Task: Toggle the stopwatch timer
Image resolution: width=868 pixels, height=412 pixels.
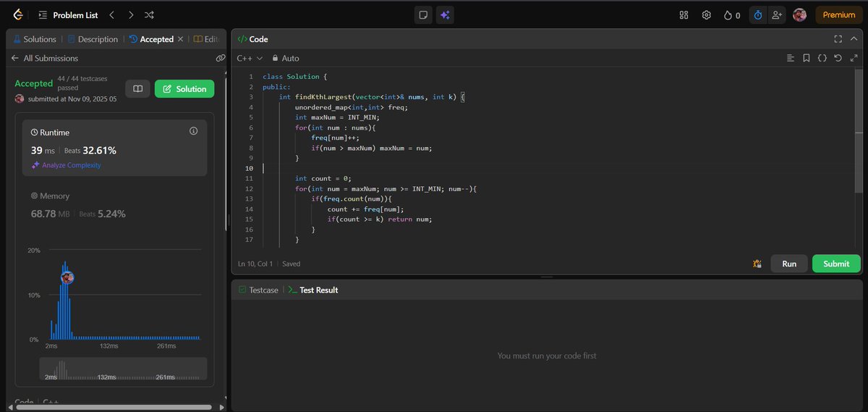Action: tap(758, 14)
